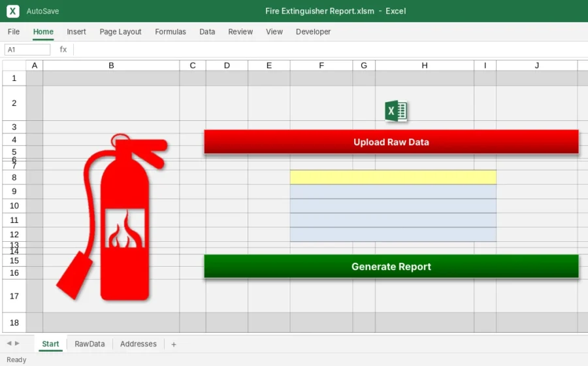Select column F header

[x=321, y=65]
